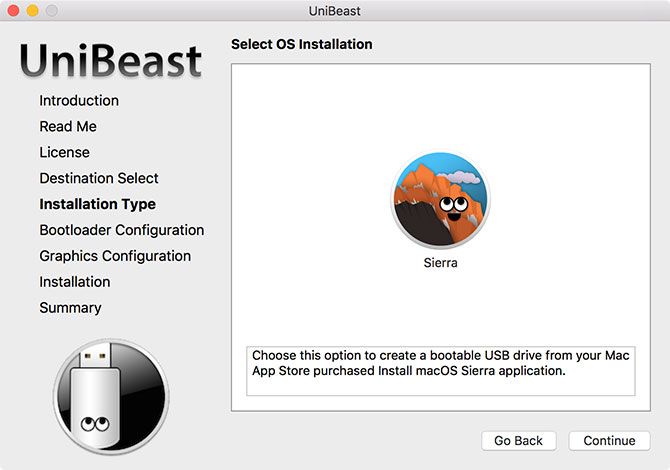Close the UniBeast window
This screenshot has width=670, height=470.
point(13,10)
